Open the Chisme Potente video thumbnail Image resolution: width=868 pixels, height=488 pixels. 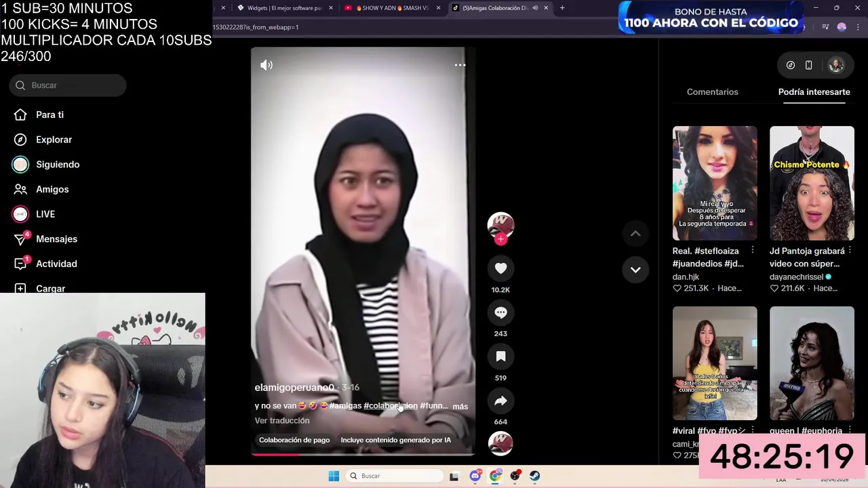pos(812,183)
